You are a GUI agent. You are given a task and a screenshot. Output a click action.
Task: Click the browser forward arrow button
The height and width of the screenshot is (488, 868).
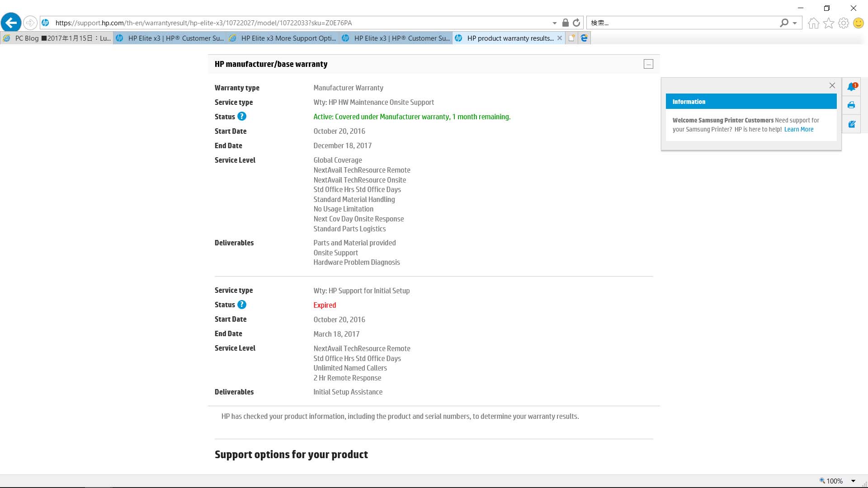click(x=30, y=23)
